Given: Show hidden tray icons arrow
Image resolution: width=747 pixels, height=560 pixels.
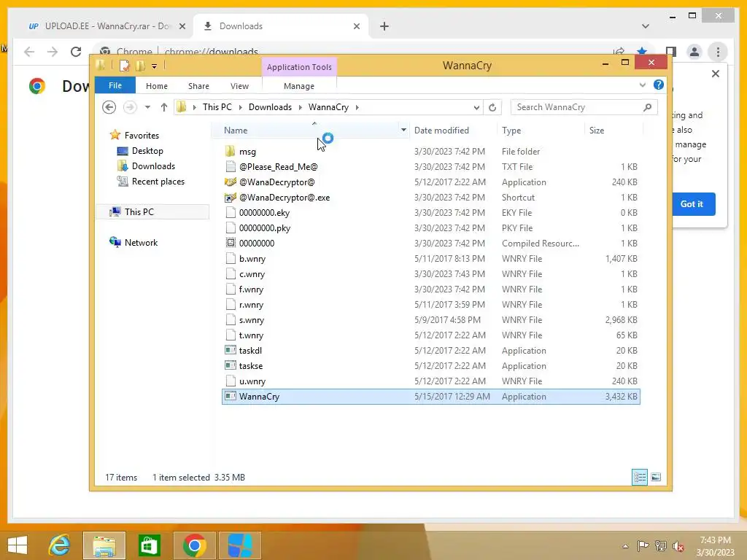Looking at the screenshot, I should [x=625, y=546].
